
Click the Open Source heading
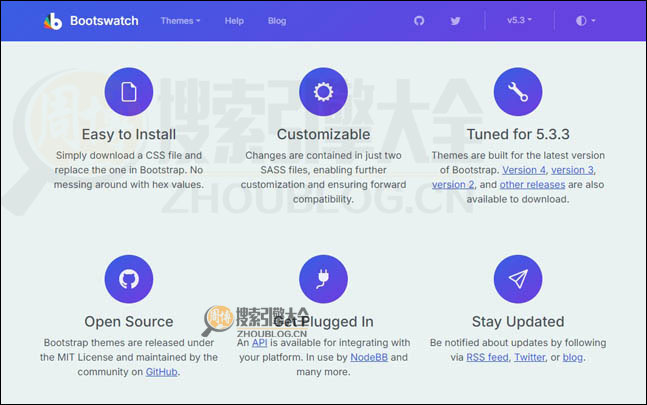click(x=129, y=322)
